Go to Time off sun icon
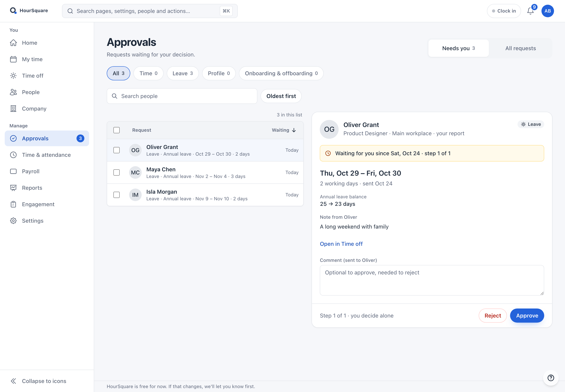 pyautogui.click(x=13, y=76)
